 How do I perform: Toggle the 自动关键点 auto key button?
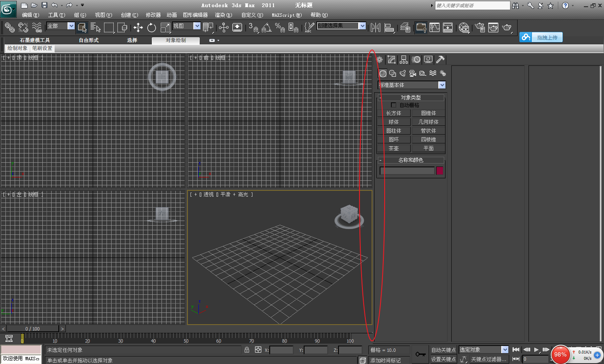click(443, 350)
